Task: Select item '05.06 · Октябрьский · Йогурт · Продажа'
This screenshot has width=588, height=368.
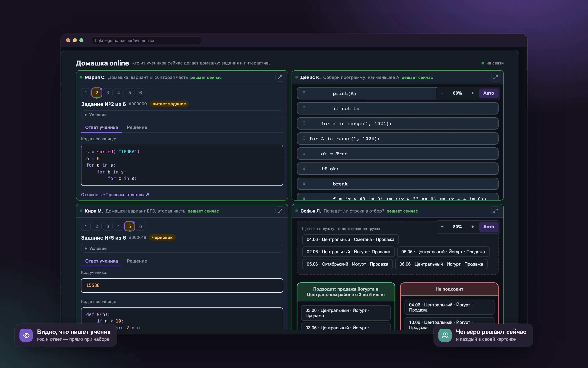Action: tap(347, 264)
